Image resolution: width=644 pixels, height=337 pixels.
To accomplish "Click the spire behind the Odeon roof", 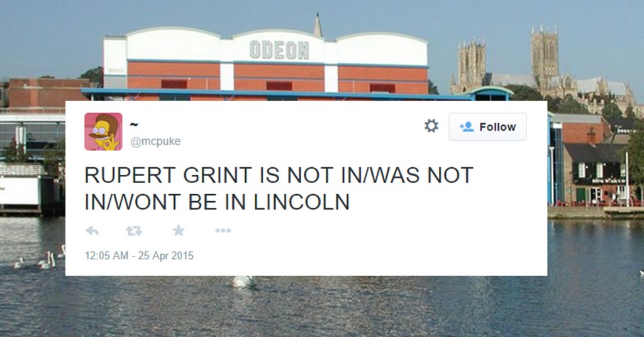I will click(318, 25).
